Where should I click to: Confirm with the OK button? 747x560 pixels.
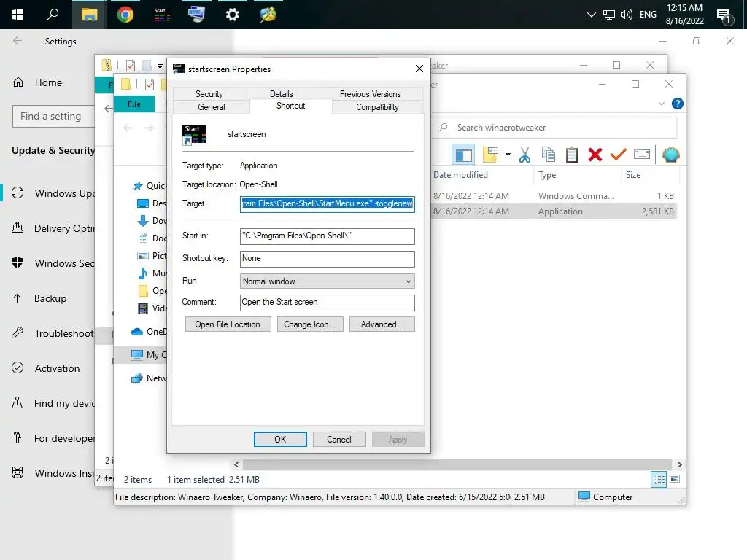[280, 440]
